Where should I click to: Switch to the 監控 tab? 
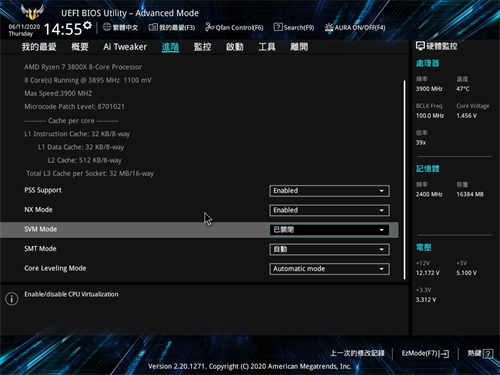click(x=202, y=47)
